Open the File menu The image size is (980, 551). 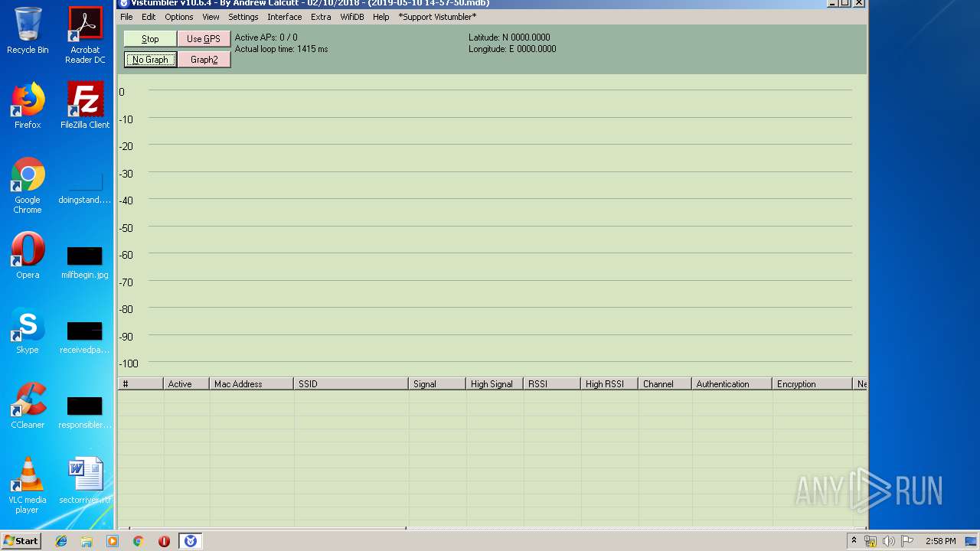pyautogui.click(x=126, y=17)
